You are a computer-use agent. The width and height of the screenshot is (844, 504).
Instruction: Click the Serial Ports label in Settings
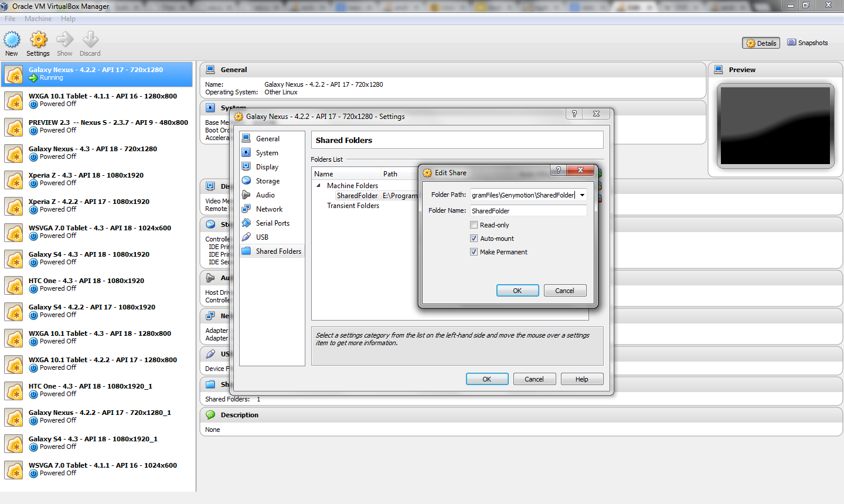pyautogui.click(x=273, y=223)
